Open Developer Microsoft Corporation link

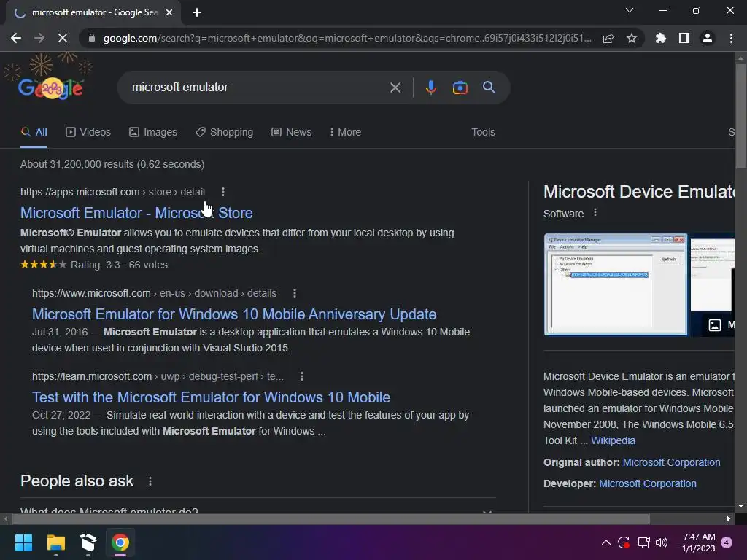point(648,483)
